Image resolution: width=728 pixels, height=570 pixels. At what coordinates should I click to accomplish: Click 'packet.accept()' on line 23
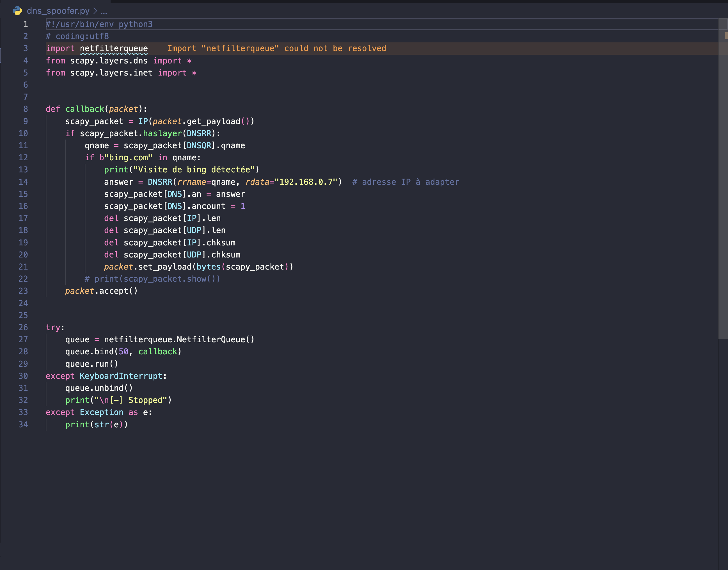101,291
